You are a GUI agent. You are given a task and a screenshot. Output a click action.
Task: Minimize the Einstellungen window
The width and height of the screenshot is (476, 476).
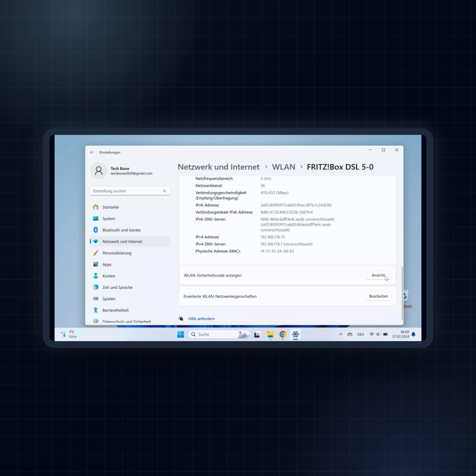point(370,150)
